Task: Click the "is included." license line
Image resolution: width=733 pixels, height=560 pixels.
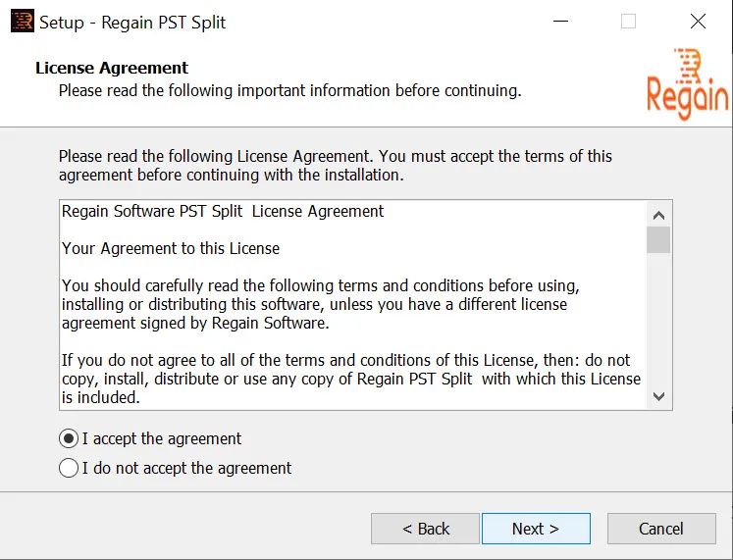Action: [100, 397]
